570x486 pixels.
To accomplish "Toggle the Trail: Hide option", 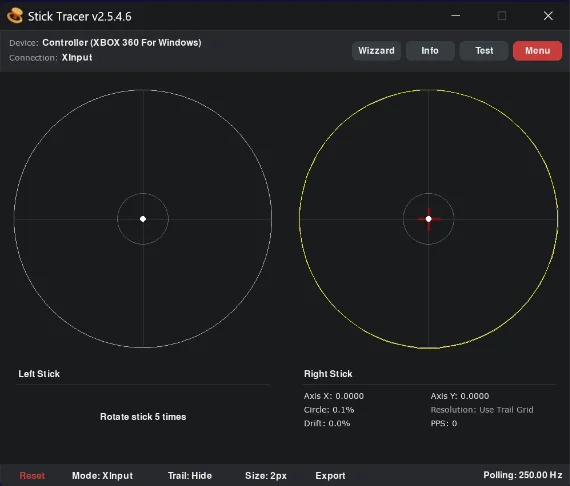I will point(190,475).
